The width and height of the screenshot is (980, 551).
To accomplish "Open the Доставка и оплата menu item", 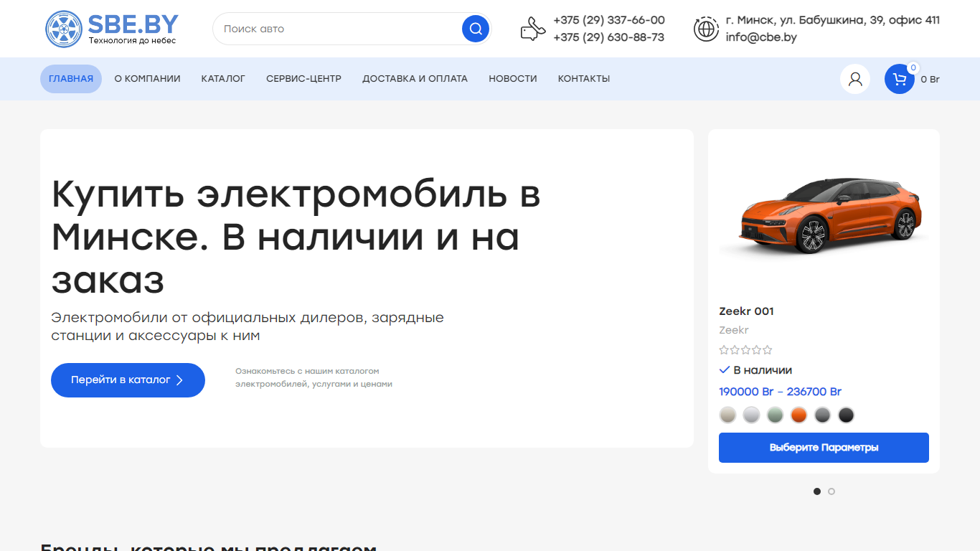I will [x=415, y=79].
